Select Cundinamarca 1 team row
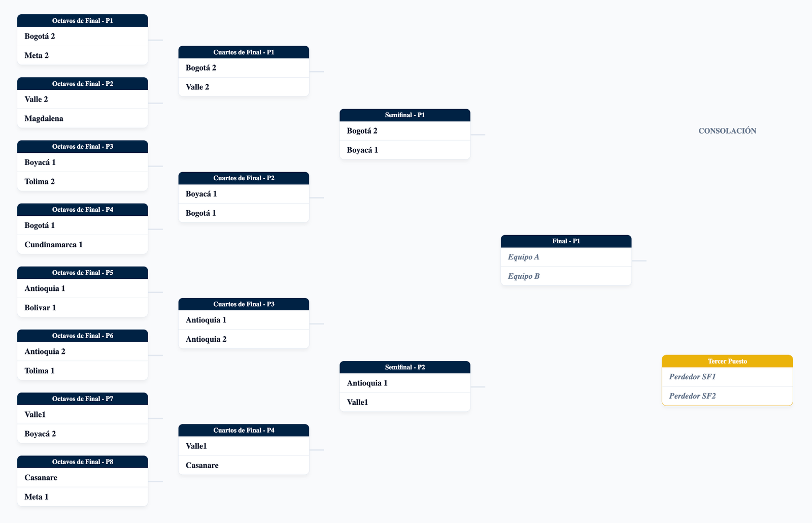Screen dimensions: 812x523 coord(82,244)
